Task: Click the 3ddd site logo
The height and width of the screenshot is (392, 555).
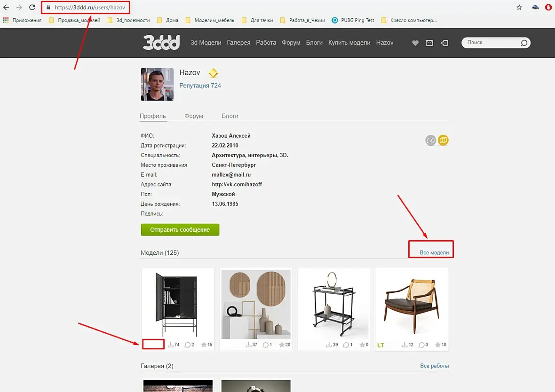Action: pos(161,42)
